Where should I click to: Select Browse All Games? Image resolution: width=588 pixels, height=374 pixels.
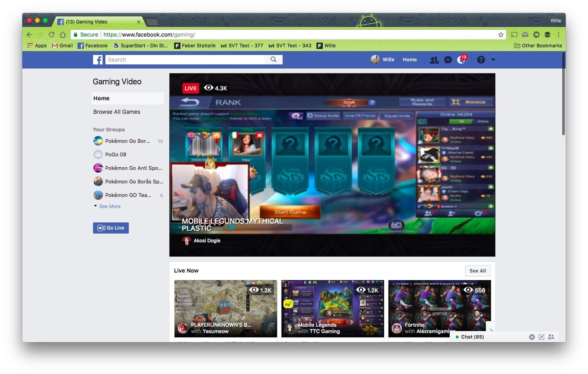pos(117,112)
